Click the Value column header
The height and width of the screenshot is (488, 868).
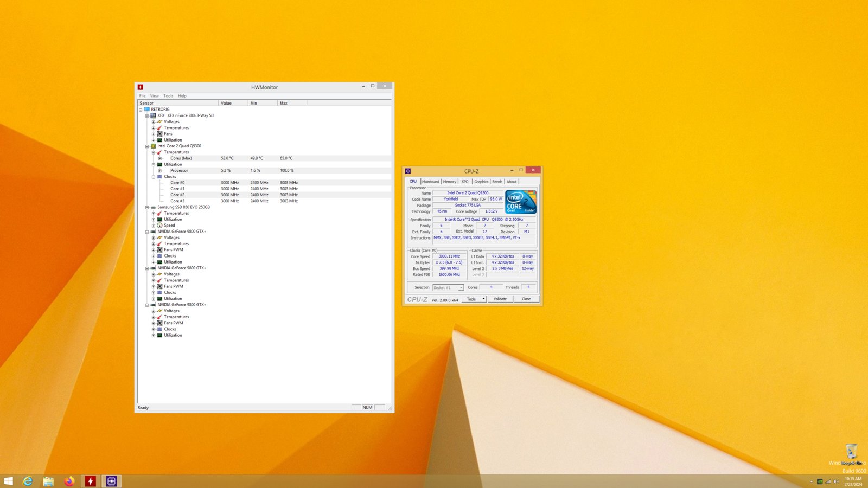[x=233, y=103]
